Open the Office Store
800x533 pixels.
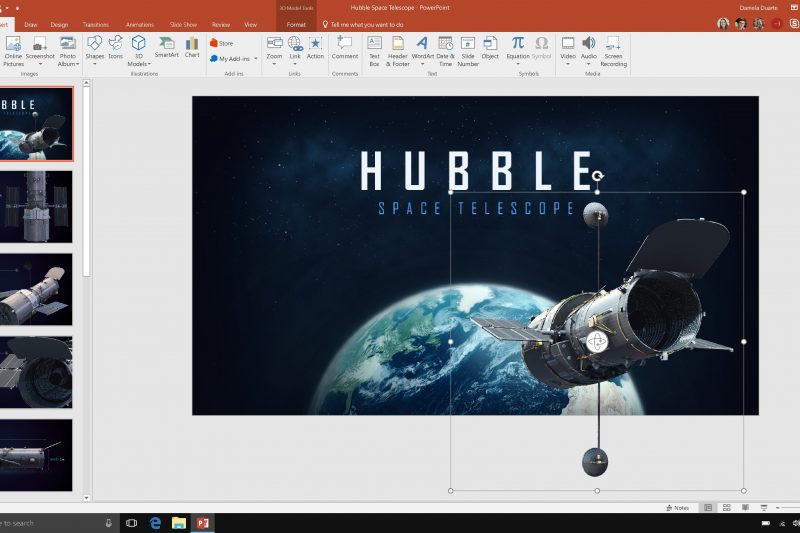point(221,43)
